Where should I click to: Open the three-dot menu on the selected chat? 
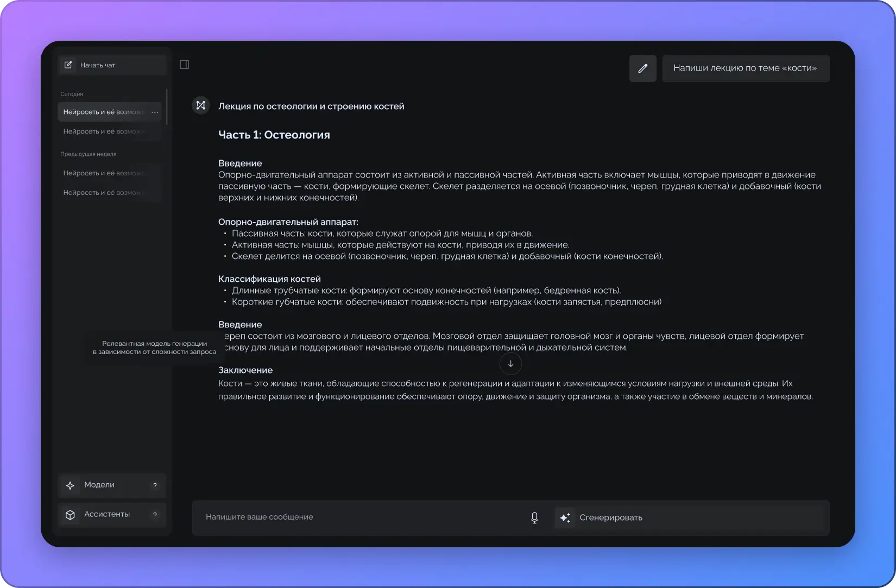155,112
